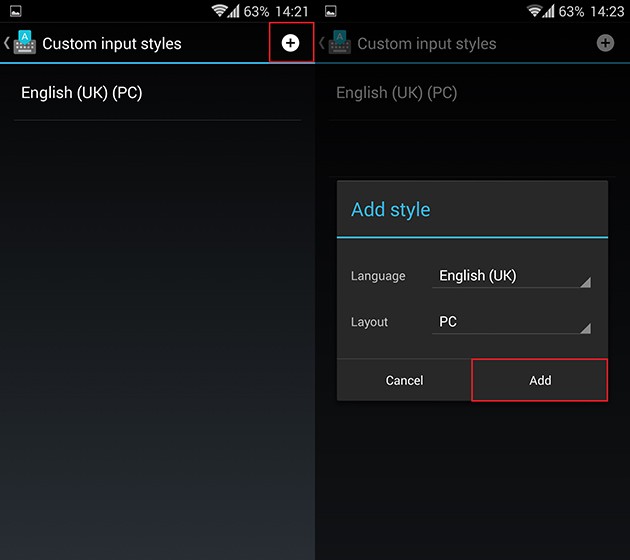Tap the Add style dialog title
Viewport: 630px width, 560px height.
point(391,209)
